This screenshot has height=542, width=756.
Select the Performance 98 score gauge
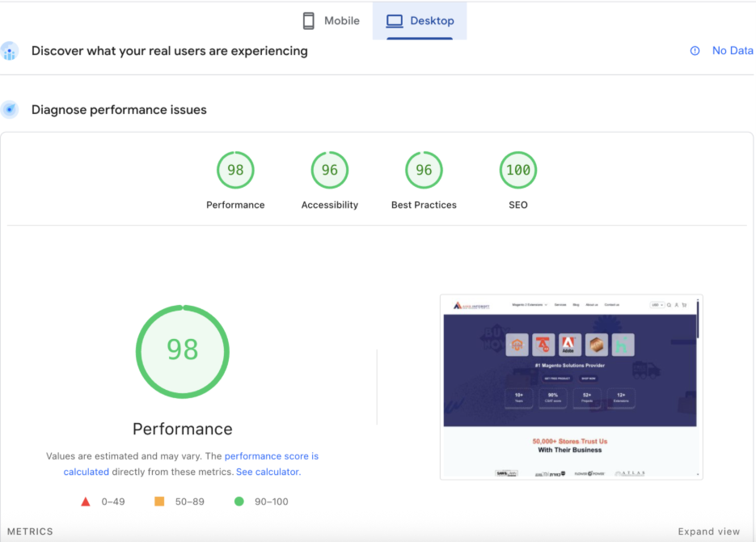[235, 170]
